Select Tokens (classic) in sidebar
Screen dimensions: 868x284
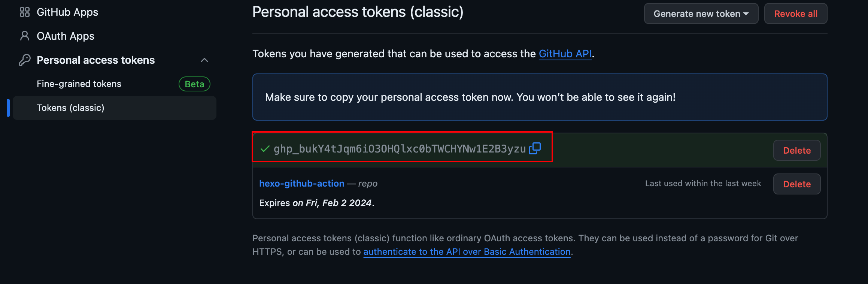[115, 108]
